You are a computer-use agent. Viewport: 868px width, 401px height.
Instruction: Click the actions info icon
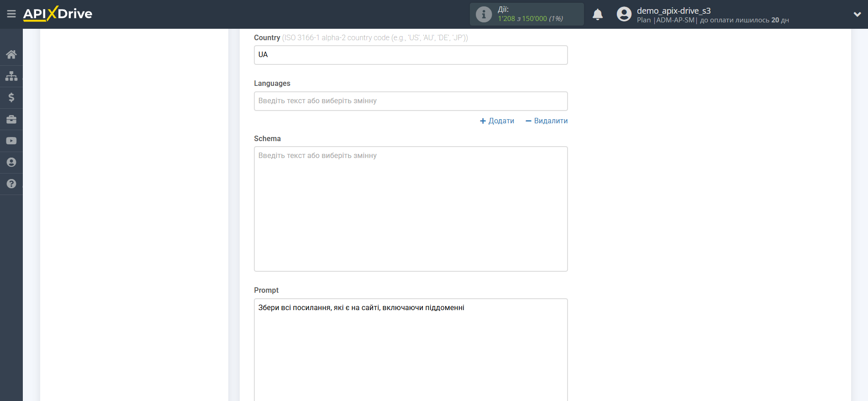484,15
